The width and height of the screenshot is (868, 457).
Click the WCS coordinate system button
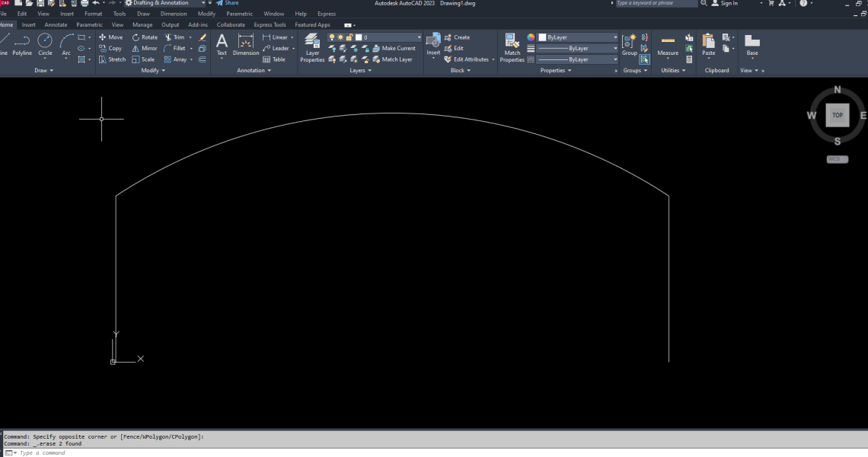837,159
